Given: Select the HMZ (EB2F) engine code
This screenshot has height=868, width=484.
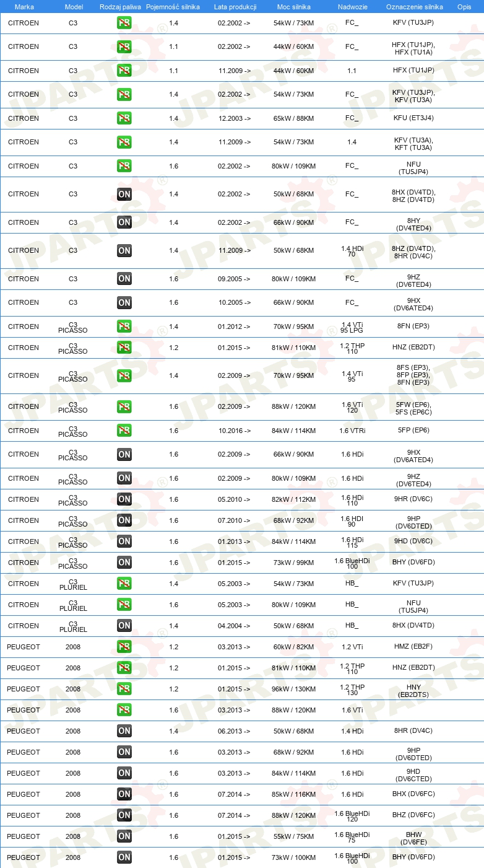Looking at the screenshot, I should coord(413,647).
